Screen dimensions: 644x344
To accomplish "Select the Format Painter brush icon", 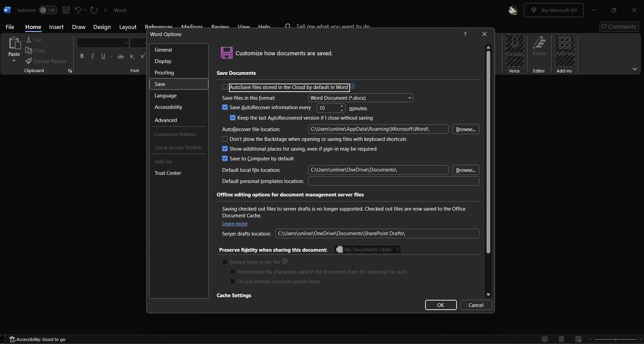I will point(29,61).
